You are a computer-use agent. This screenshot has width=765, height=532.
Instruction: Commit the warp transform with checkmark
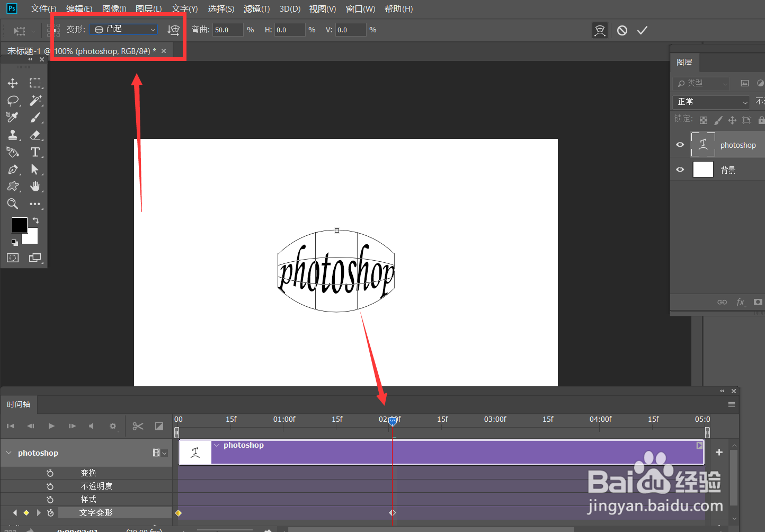pyautogui.click(x=642, y=30)
